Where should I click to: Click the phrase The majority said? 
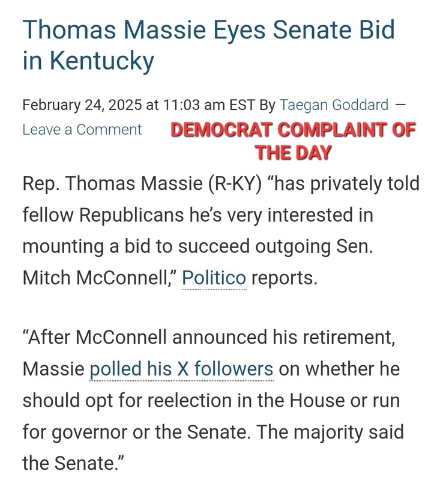[330, 433]
